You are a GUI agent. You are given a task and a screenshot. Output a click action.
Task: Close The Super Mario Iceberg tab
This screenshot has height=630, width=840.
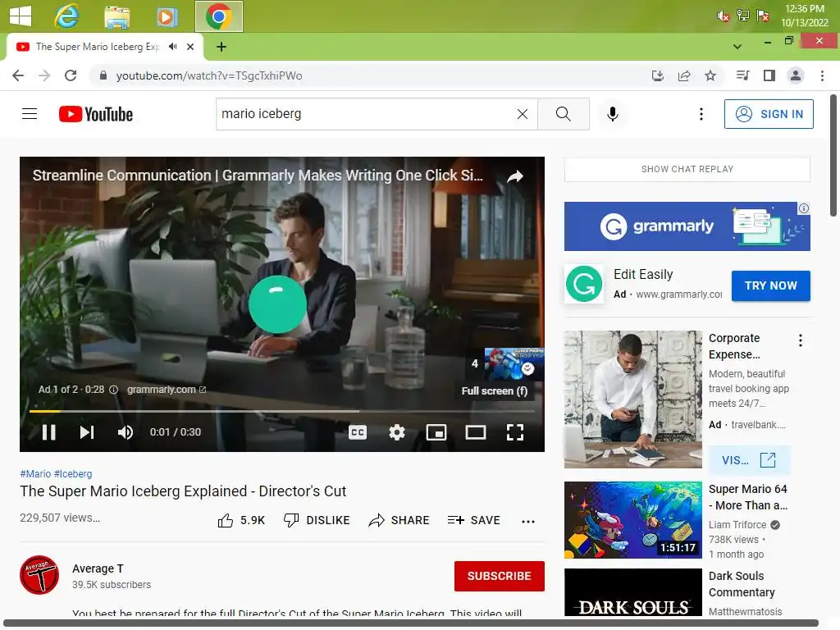point(190,47)
